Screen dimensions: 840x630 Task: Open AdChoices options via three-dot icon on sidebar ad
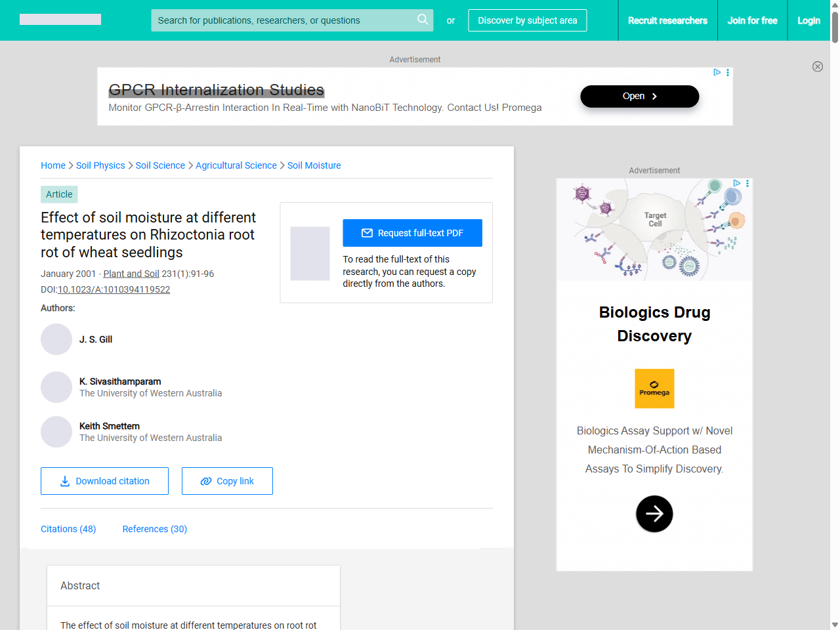747,184
